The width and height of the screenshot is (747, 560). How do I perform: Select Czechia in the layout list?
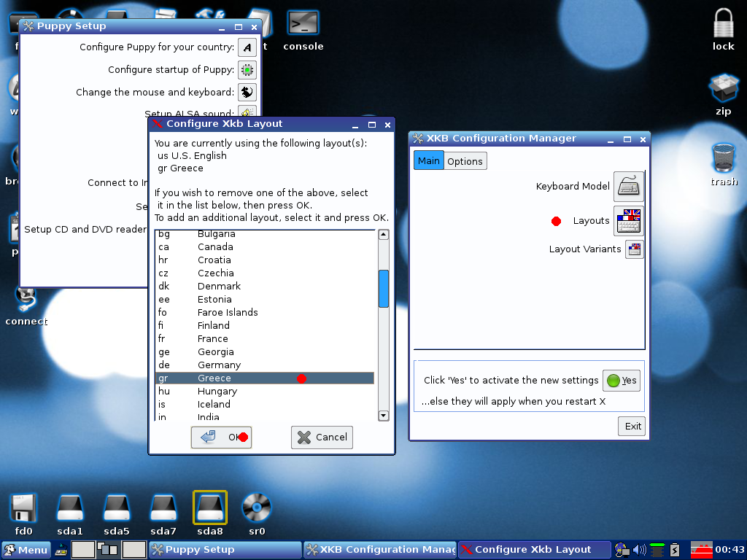(265, 273)
